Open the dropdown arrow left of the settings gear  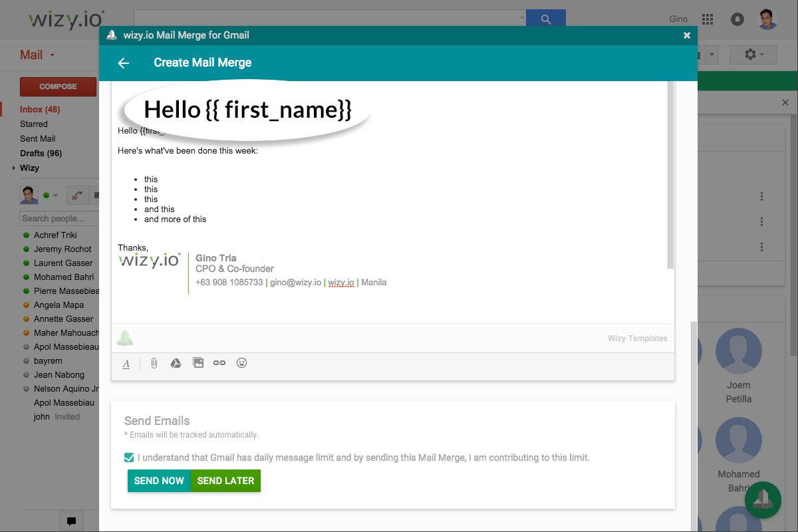(x=712, y=55)
